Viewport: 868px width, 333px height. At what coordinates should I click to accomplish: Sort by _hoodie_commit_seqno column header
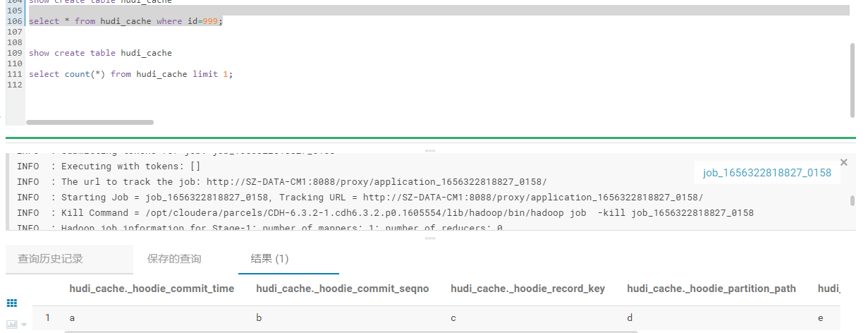[342, 289]
